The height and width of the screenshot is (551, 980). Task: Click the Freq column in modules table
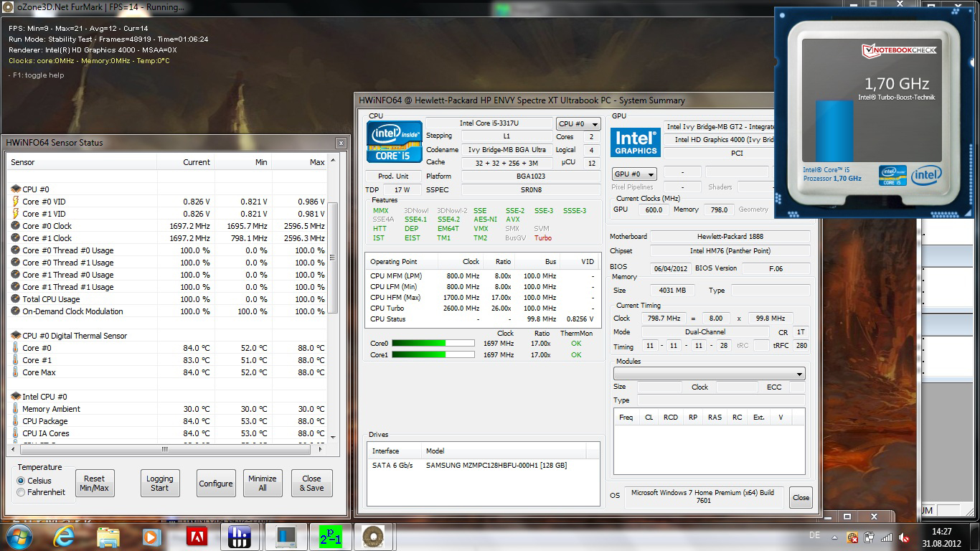[626, 417]
